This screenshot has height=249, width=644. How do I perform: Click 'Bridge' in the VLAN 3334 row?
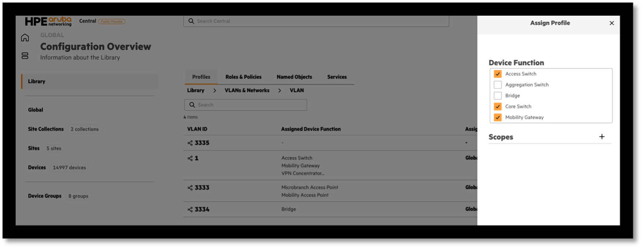coord(289,209)
